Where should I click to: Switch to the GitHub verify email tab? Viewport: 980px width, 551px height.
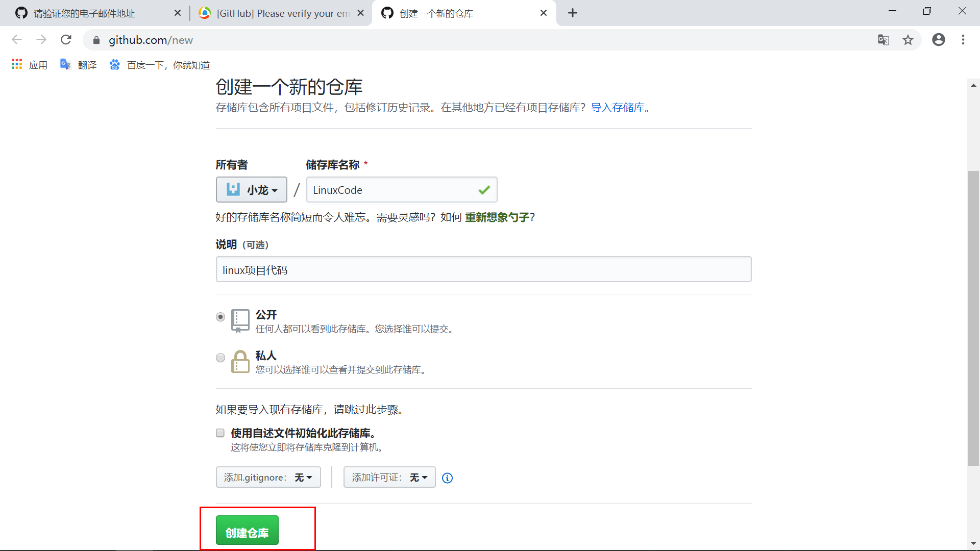point(281,13)
